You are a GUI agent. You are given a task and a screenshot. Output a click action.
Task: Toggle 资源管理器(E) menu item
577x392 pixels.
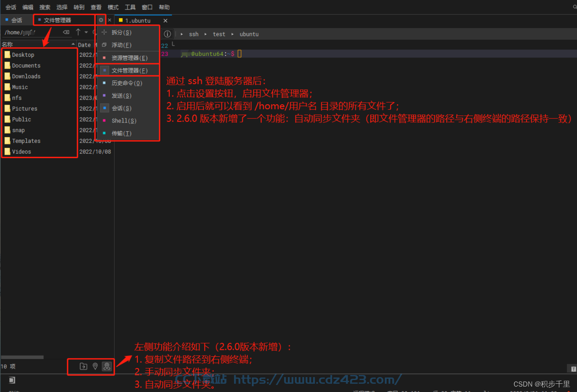tap(128, 58)
